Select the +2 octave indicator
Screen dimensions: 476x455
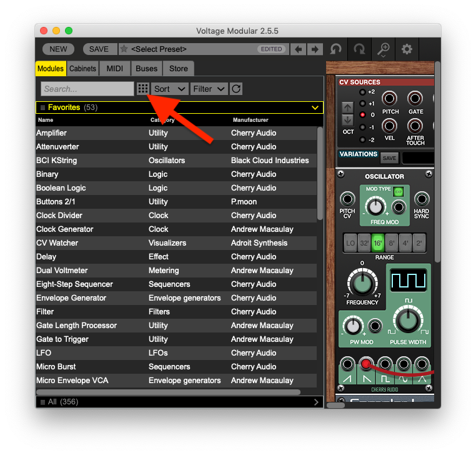coord(362,92)
